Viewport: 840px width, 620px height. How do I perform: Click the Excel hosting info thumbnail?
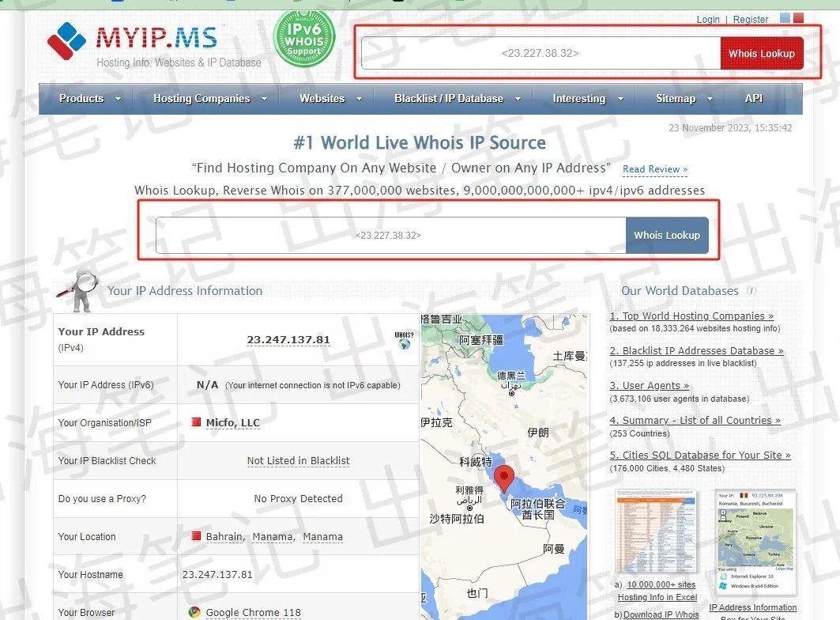pyautogui.click(x=656, y=531)
